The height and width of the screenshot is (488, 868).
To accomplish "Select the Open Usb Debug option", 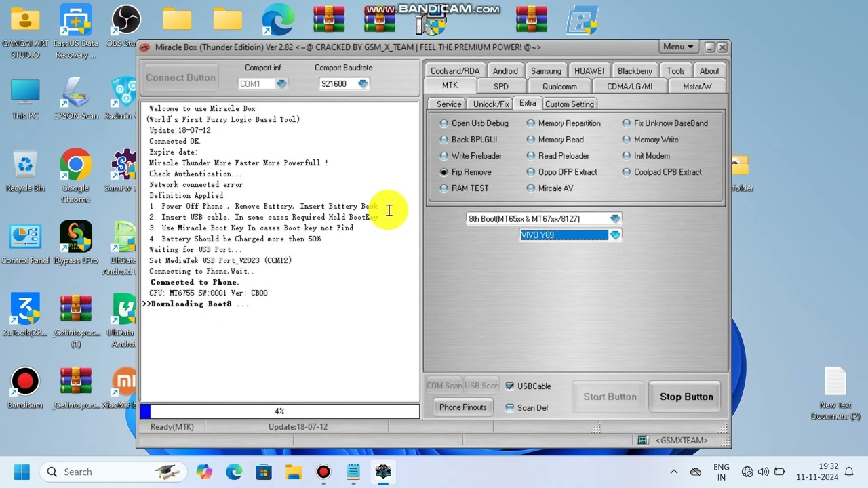I will [474, 123].
